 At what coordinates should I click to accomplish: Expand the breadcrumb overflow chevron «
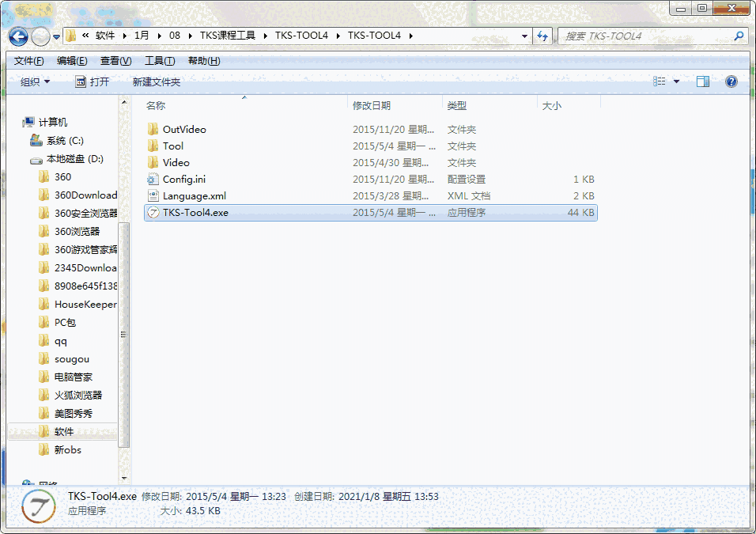coord(85,36)
